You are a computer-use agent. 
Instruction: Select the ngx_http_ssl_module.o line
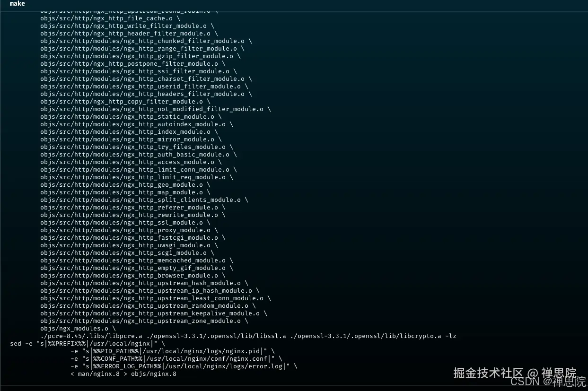[x=125, y=223]
